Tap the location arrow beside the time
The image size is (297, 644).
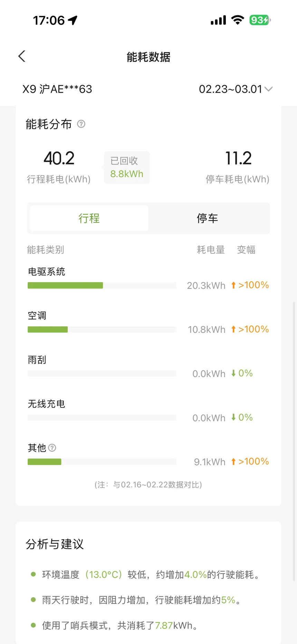pos(73,20)
